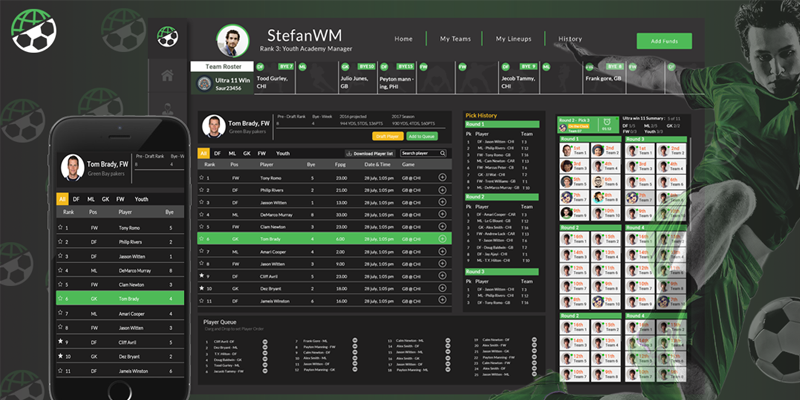Star Philip Rivers in the desktop table

click(x=202, y=190)
